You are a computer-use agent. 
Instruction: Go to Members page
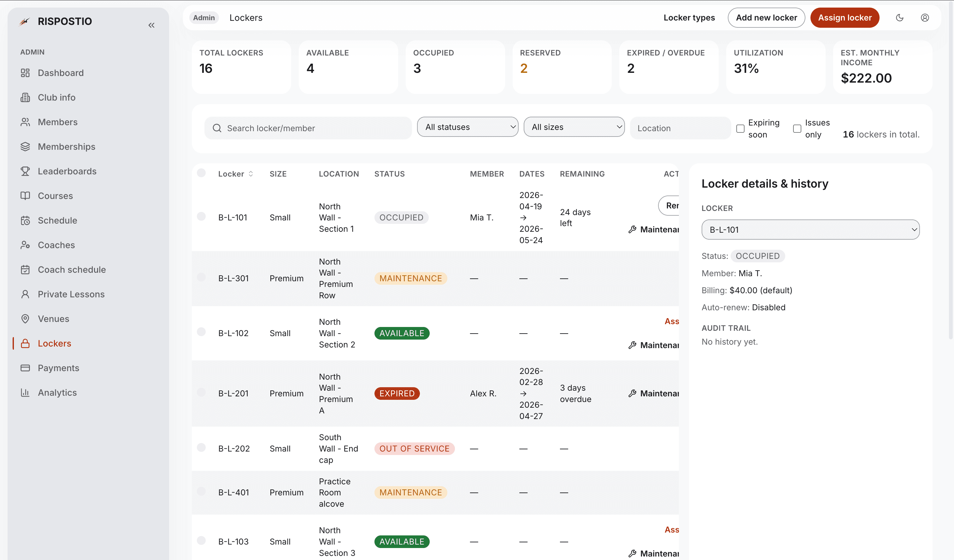(57, 122)
